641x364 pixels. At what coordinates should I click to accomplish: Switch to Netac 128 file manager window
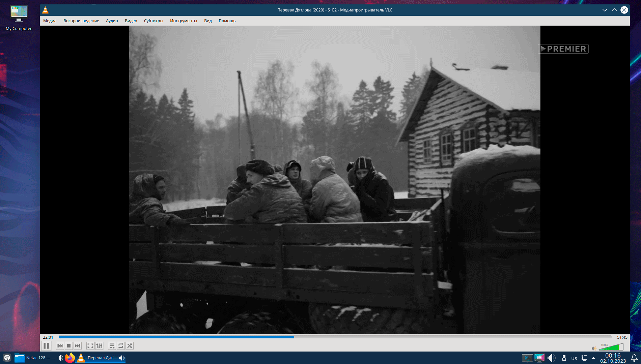coord(35,358)
